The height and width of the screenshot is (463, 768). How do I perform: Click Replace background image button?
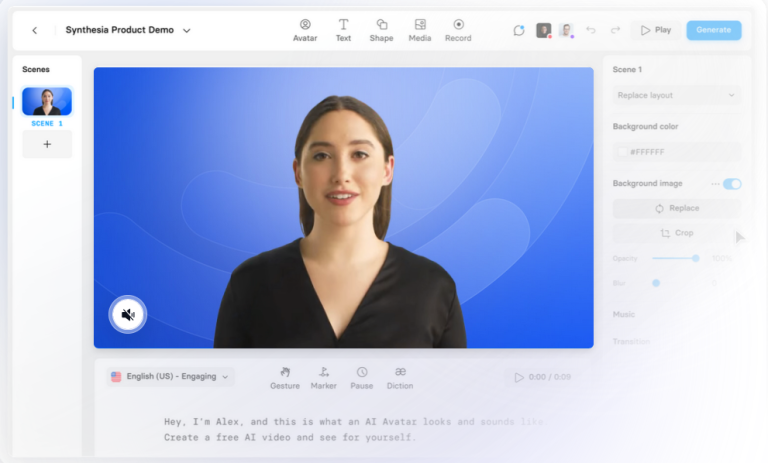676,208
